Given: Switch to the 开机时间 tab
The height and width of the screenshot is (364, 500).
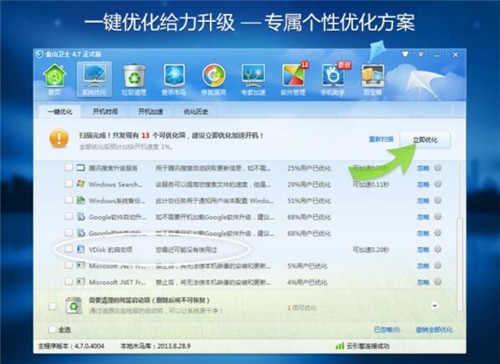Looking at the screenshot, I should (105, 112).
